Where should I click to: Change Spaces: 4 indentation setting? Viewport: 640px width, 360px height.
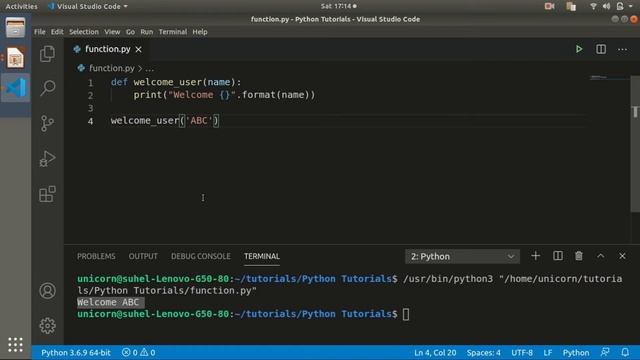(x=484, y=353)
